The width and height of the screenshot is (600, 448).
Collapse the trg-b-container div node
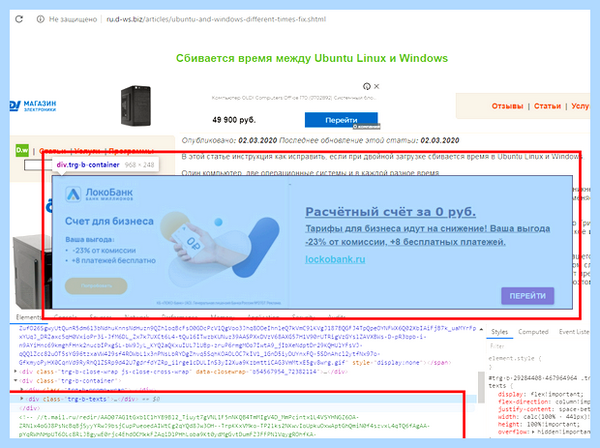pos(15,381)
